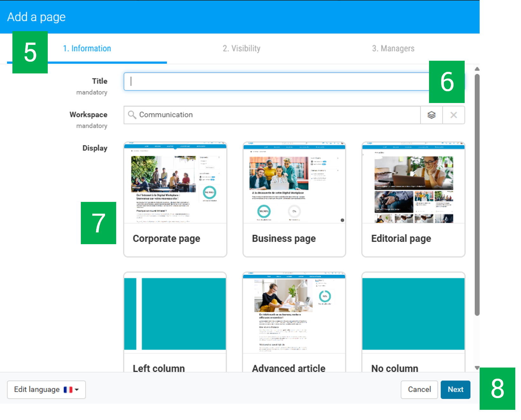521x420 pixels.
Task: Clear the Communication workspace with the X
Action: point(454,115)
